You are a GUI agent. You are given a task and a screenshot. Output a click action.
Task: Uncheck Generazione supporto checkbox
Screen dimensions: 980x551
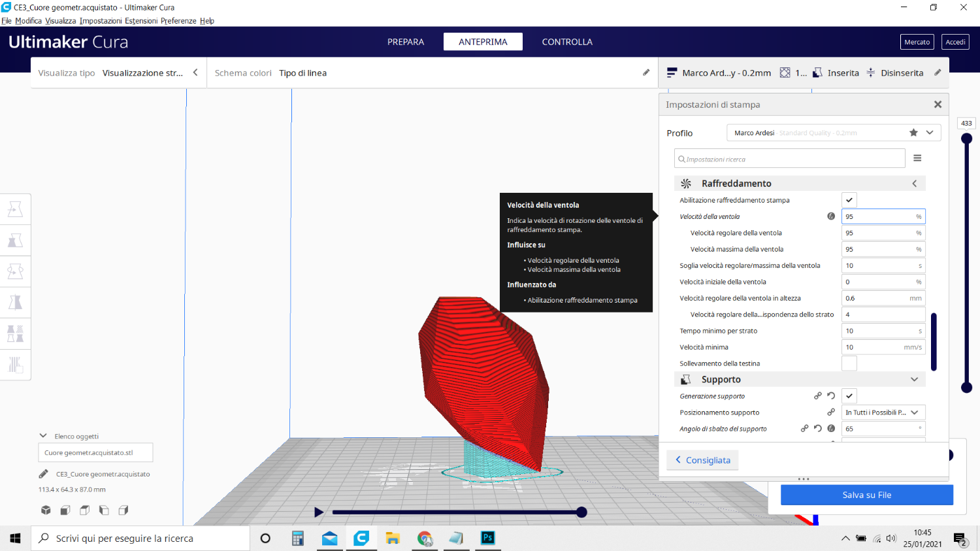849,396
